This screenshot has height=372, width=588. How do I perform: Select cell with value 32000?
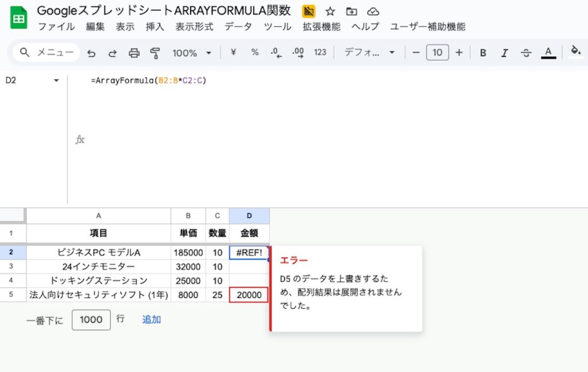tap(188, 266)
